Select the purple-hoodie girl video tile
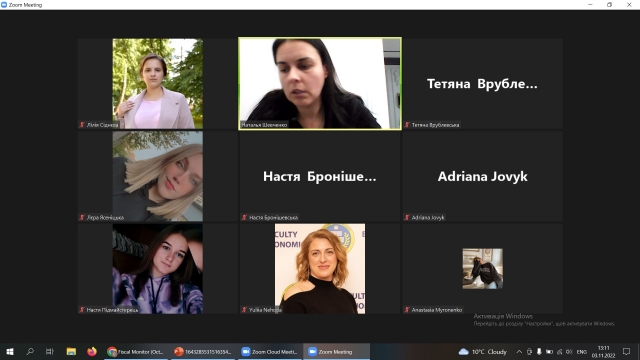This screenshot has height=360, width=640. click(158, 269)
